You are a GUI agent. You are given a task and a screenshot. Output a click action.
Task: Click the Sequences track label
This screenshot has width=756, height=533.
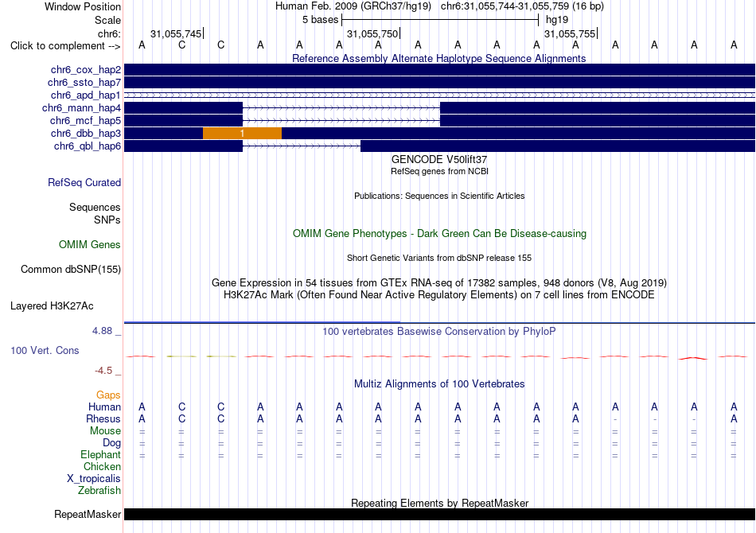95,207
